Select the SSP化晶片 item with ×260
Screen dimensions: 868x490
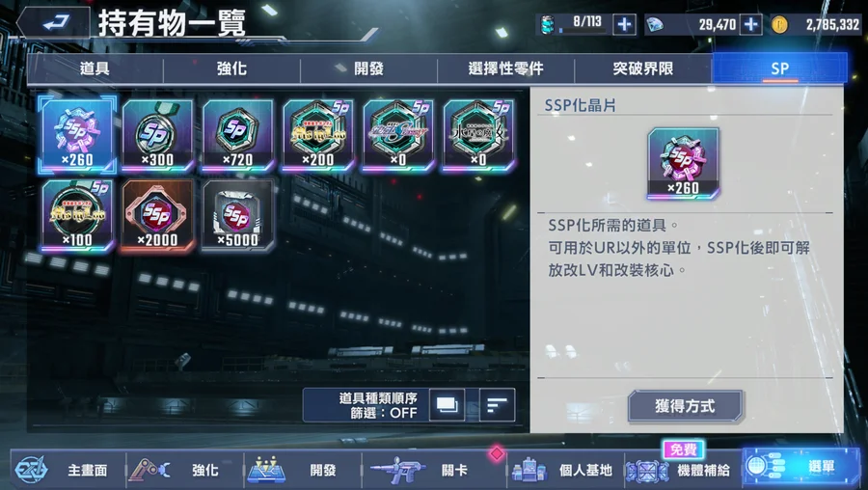pyautogui.click(x=77, y=134)
